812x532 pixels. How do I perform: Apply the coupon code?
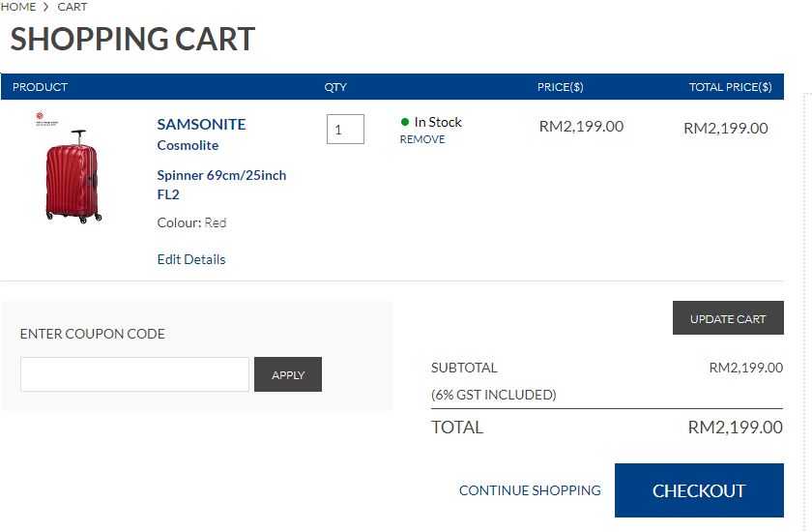[288, 374]
